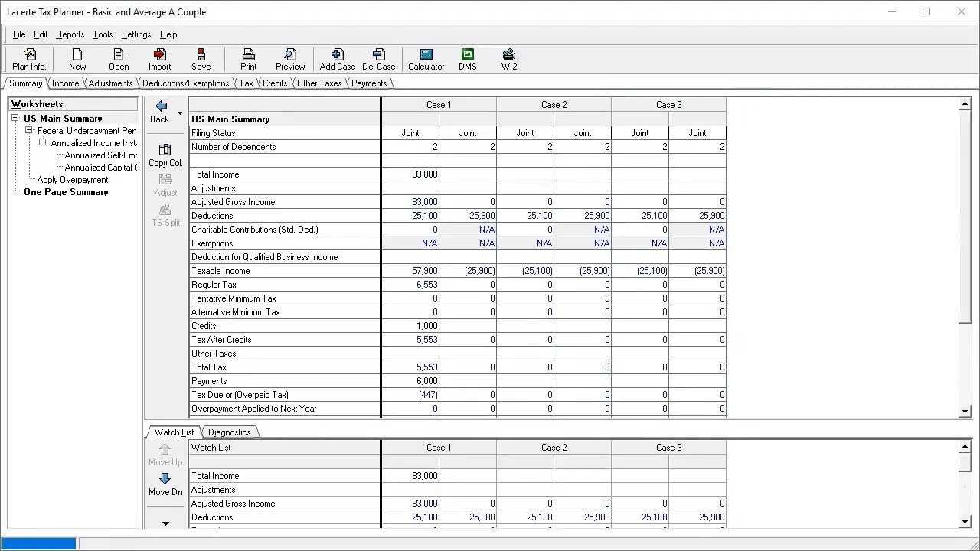980x551 pixels.
Task: Open the Print Preview tool
Action: coord(290,59)
